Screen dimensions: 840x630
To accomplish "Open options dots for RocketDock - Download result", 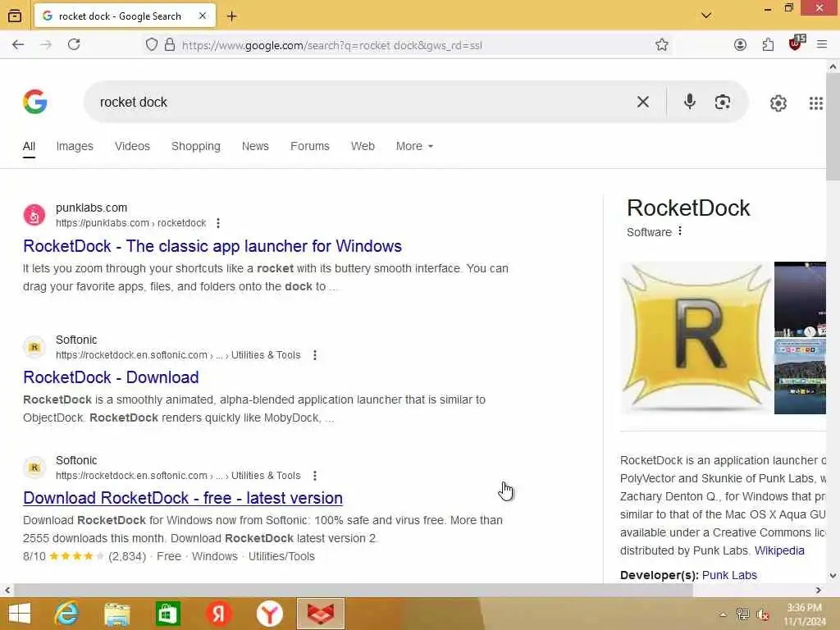I will click(x=315, y=355).
